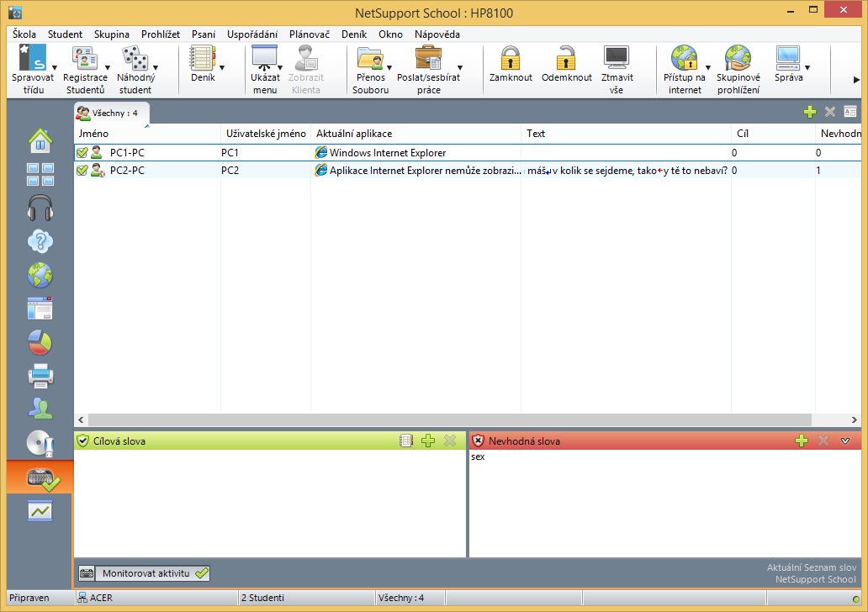Click the horizontal scrollbar thumb in student list

pyautogui.click(x=449, y=420)
